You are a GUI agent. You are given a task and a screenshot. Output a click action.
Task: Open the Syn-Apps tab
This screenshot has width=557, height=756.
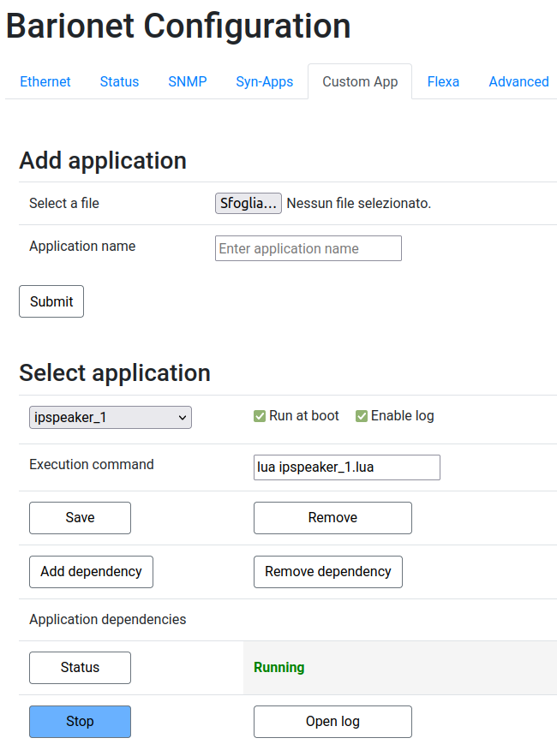click(x=264, y=81)
